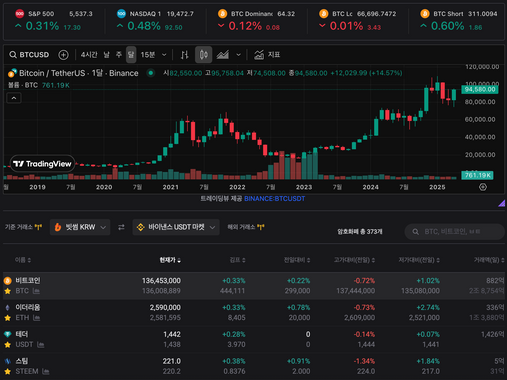Click the swap exchanges arrows icon
Viewport: 507px width, 380px height.
(x=121, y=227)
